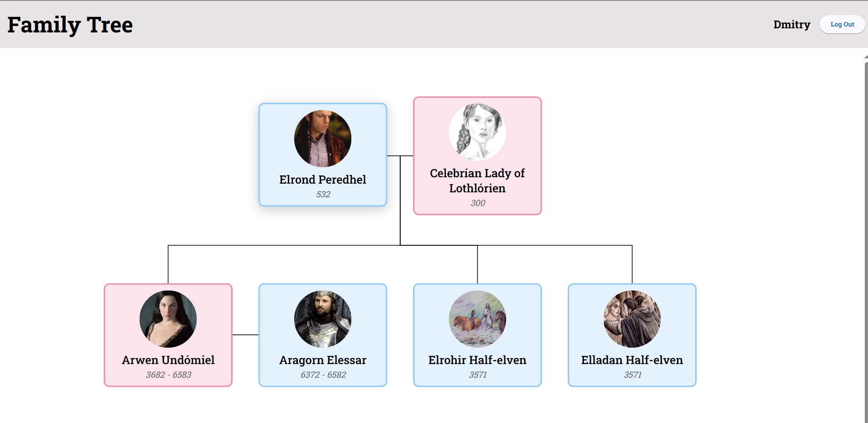868x423 pixels.
Task: Click Aragorn Elessar's crowned portrait image
Action: click(x=322, y=319)
